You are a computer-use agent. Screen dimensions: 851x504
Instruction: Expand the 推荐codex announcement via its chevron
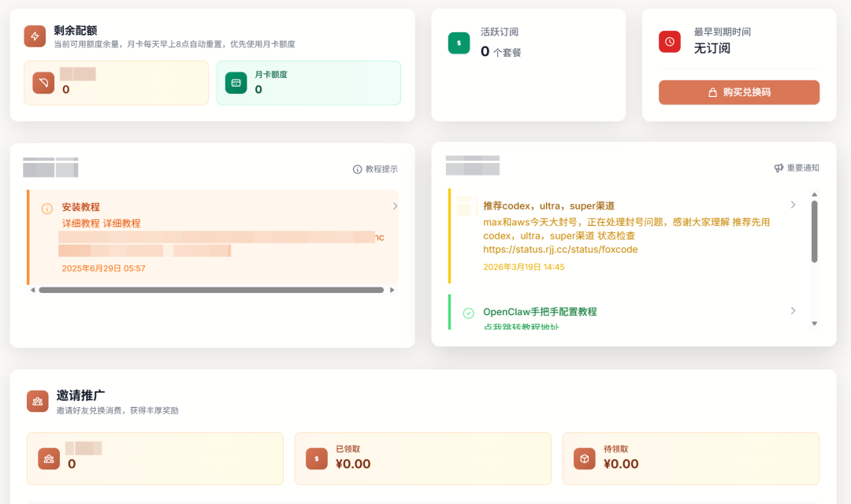pos(793,204)
